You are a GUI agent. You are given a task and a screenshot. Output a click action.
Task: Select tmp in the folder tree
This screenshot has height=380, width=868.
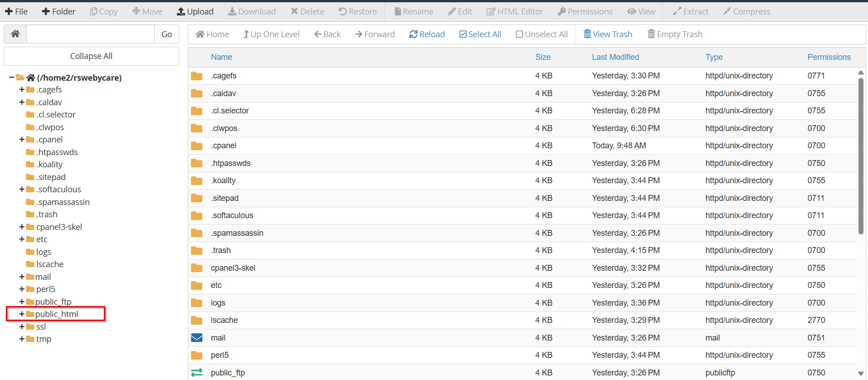point(44,339)
